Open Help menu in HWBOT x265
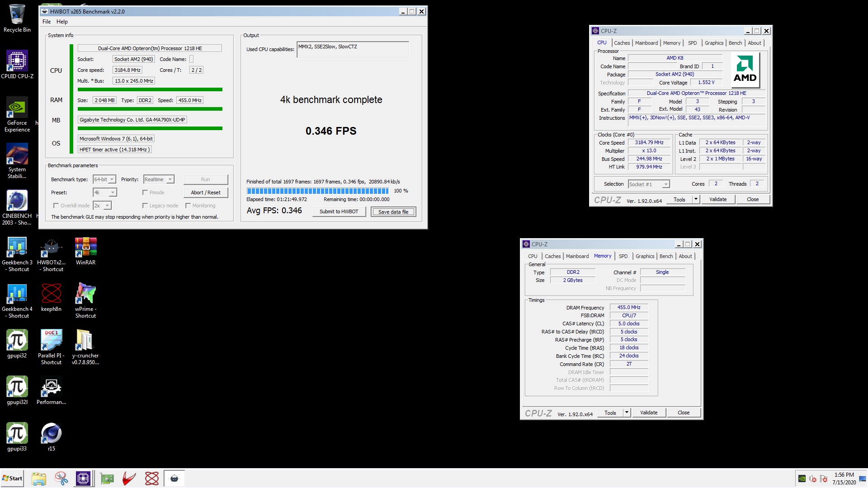 [x=62, y=22]
